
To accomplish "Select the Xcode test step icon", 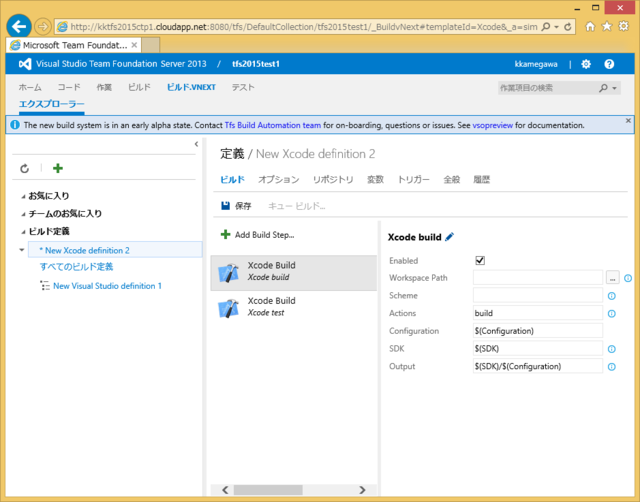I will [229, 308].
